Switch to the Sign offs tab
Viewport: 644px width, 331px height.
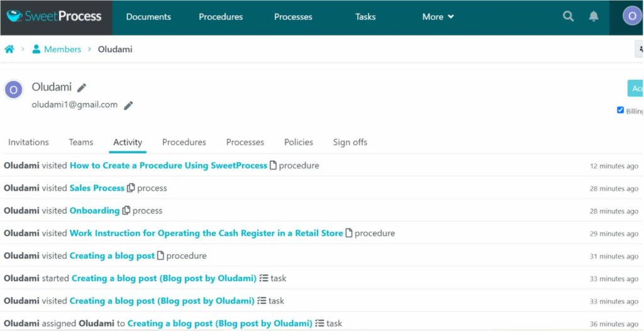pyautogui.click(x=350, y=143)
